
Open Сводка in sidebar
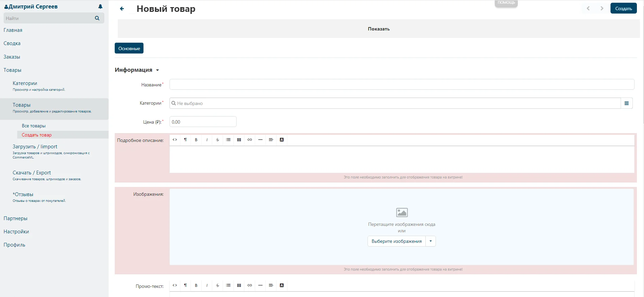click(x=12, y=43)
